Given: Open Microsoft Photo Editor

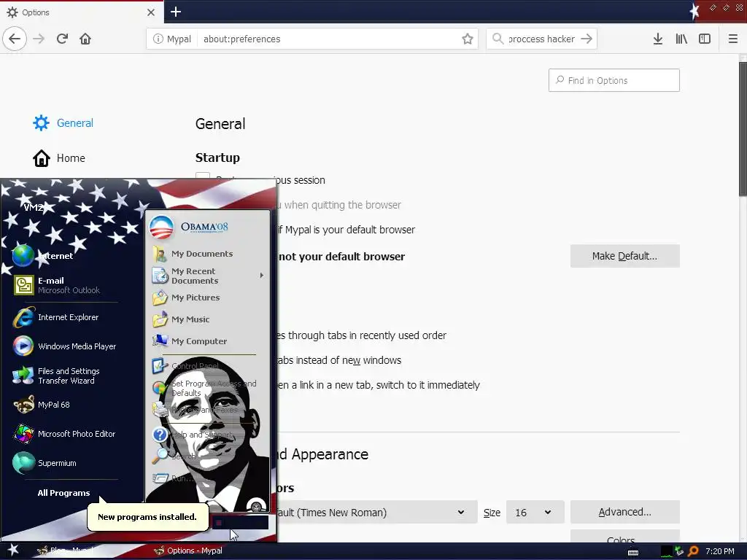Looking at the screenshot, I should pyautogui.click(x=65, y=434).
